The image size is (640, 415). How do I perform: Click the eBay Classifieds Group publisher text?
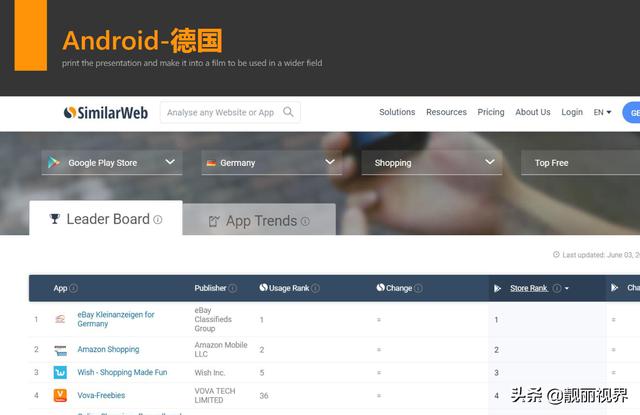213,319
